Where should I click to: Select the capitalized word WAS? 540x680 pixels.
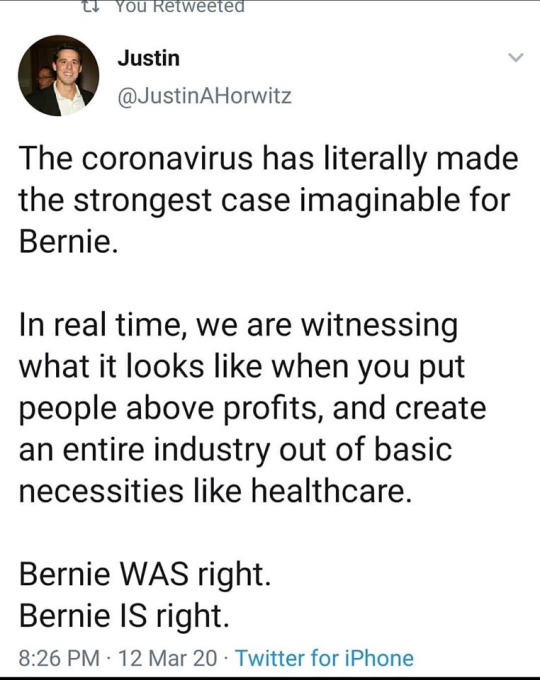click(154, 574)
